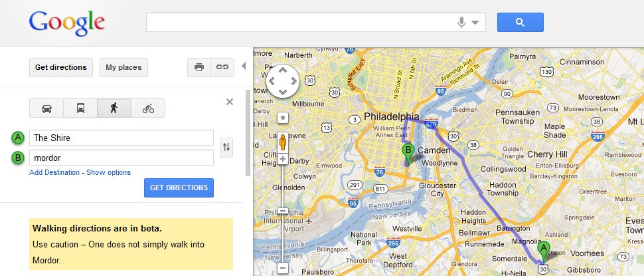Click the Cherry Hill map label
Screen dimensions: 644x276
546,155
